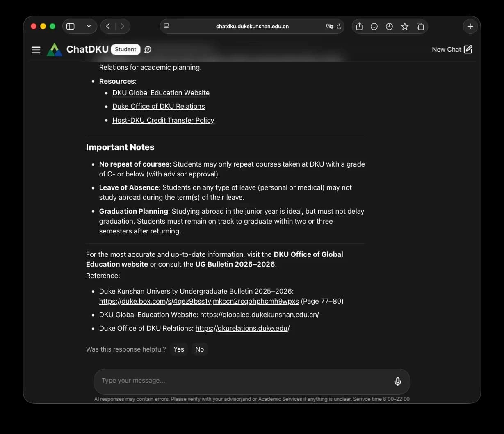
Task: Go back with the Safari back arrow
Action: pyautogui.click(x=108, y=26)
